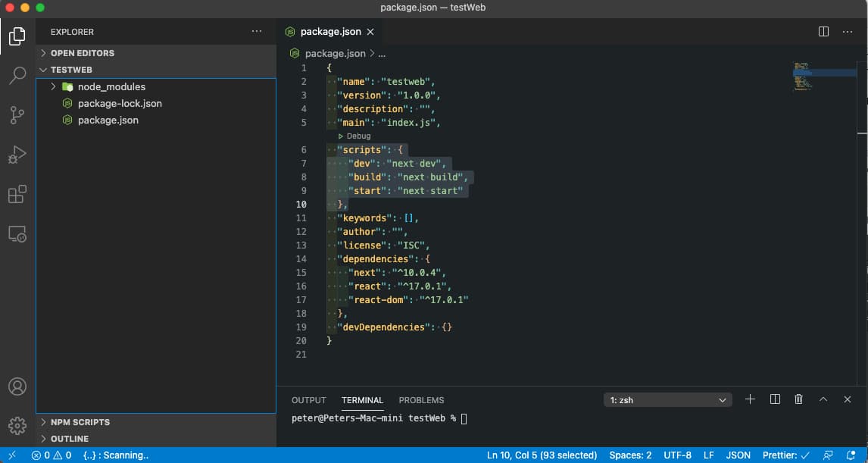Image resolution: width=868 pixels, height=463 pixels.
Task: Change language mode JSON
Action: coord(738,455)
